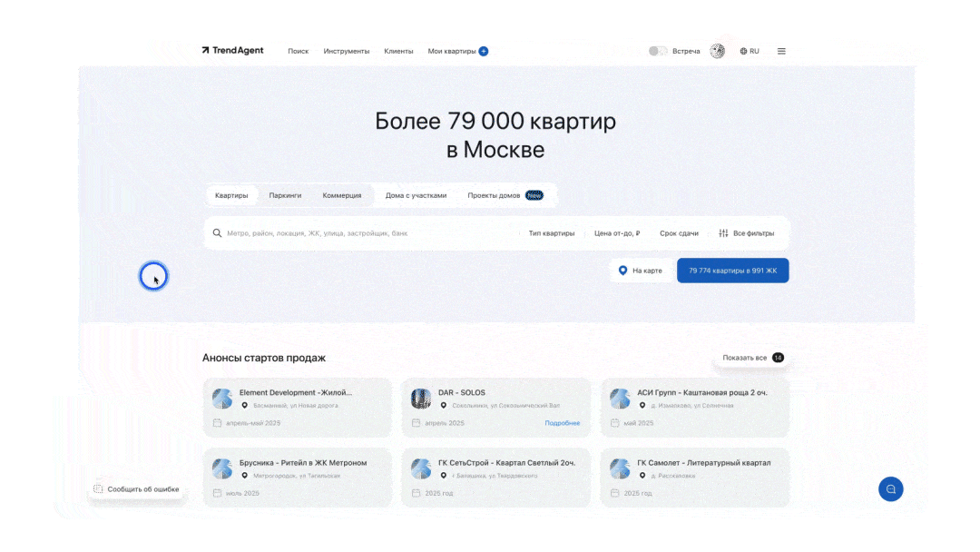This screenshot has height=552, width=980.
Task: Expand the Цена от-до dropdown
Action: (x=617, y=233)
